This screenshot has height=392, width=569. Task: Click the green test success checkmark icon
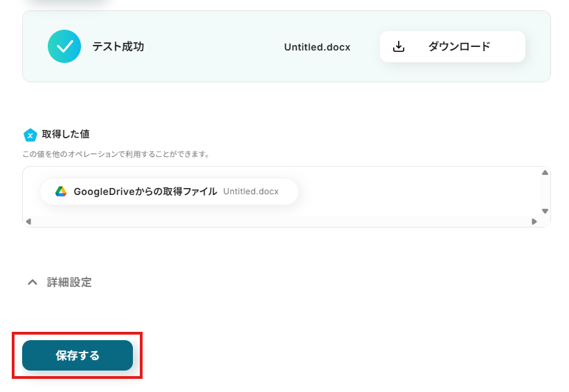[64, 46]
